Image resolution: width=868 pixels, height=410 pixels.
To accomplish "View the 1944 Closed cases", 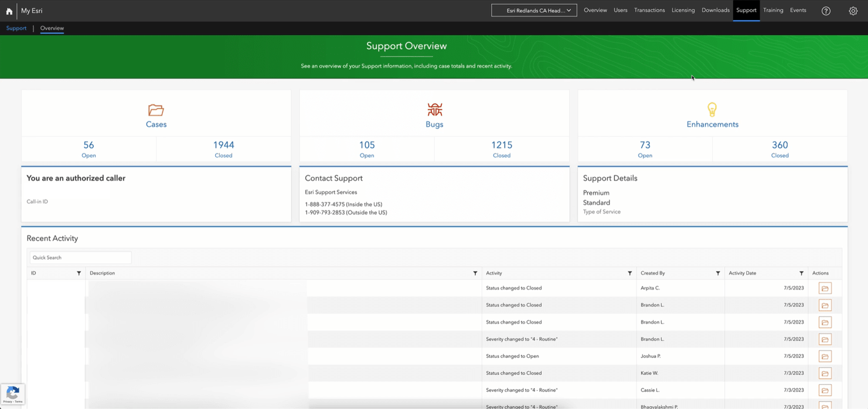I will coord(223,149).
